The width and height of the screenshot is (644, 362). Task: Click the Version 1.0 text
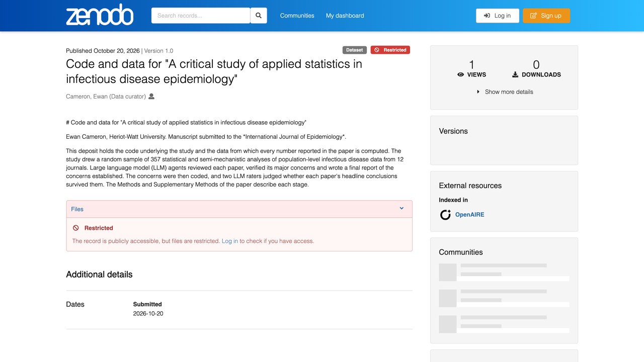[159, 51]
